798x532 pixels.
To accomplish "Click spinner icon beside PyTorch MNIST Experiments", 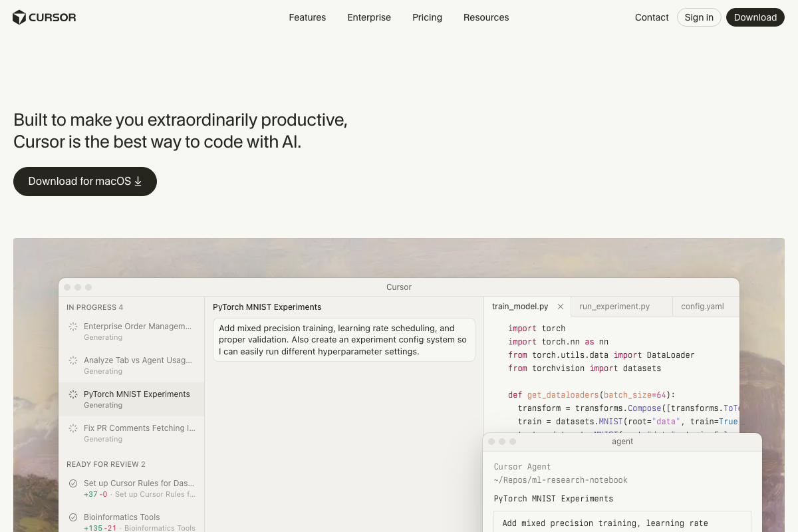I will click(73, 394).
